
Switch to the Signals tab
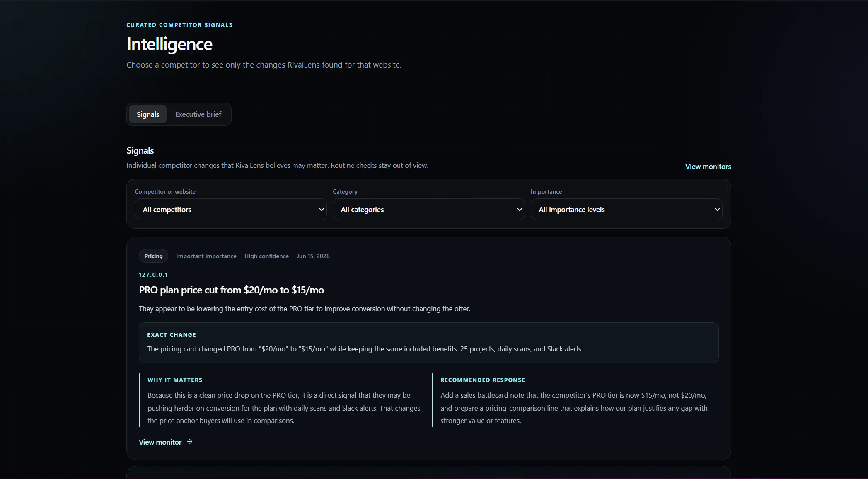tap(148, 114)
